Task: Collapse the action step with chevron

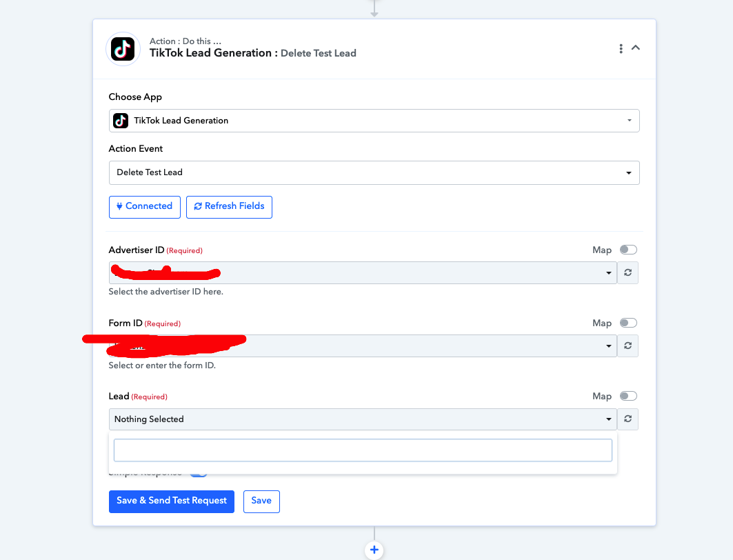Action: (636, 48)
